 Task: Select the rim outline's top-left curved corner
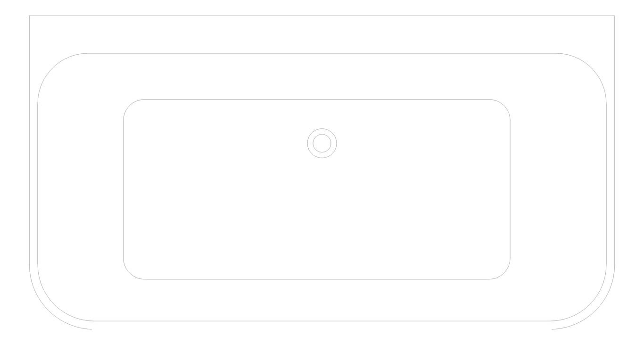tap(53, 69)
